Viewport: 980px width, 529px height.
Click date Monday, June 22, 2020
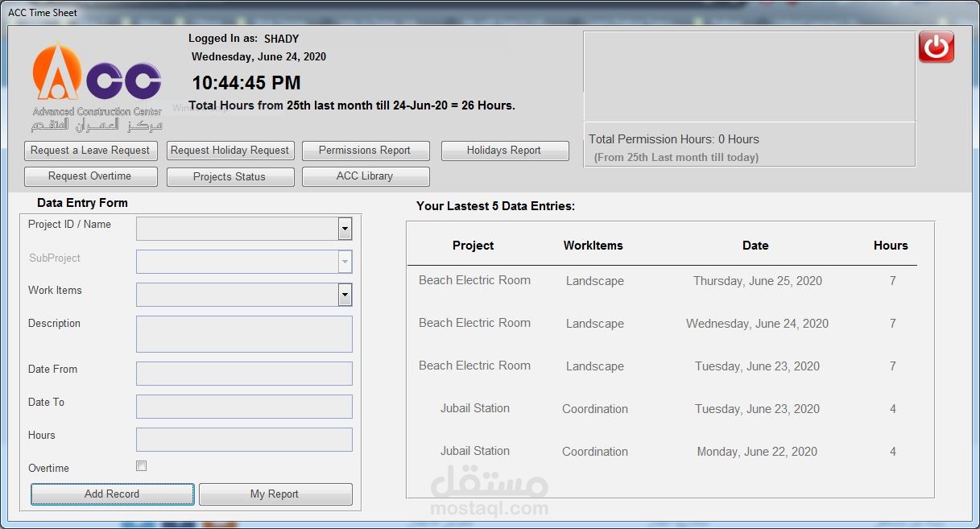758,452
